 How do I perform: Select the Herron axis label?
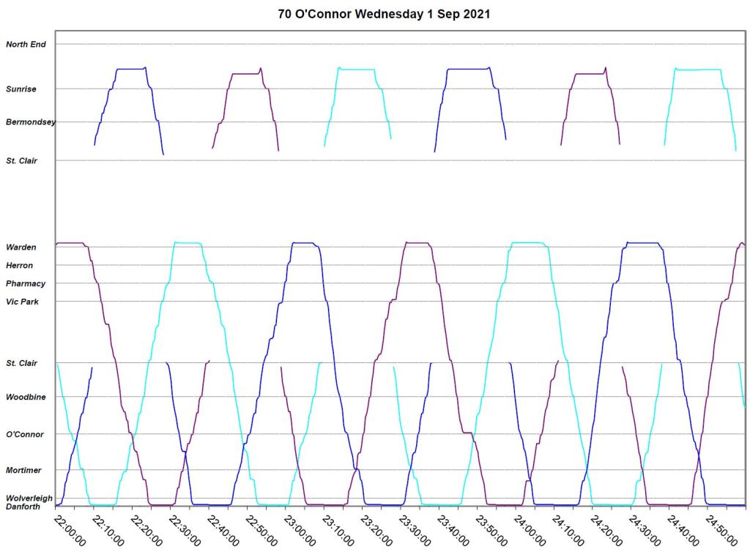[x=20, y=266]
